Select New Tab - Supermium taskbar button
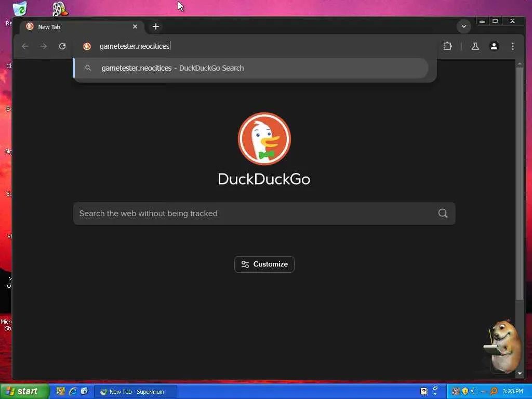This screenshot has width=532, height=399. 135,392
